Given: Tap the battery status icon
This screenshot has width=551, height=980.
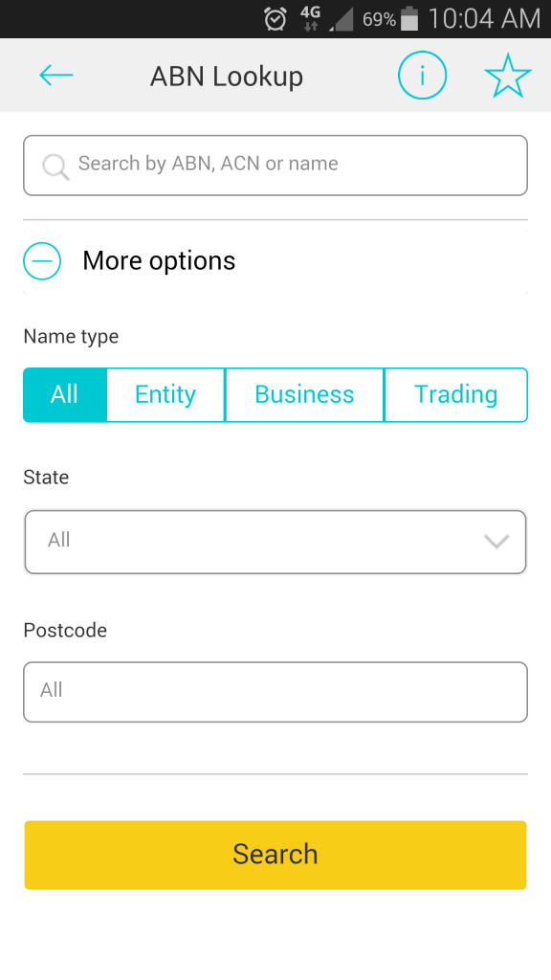Looking at the screenshot, I should pyautogui.click(x=409, y=19).
